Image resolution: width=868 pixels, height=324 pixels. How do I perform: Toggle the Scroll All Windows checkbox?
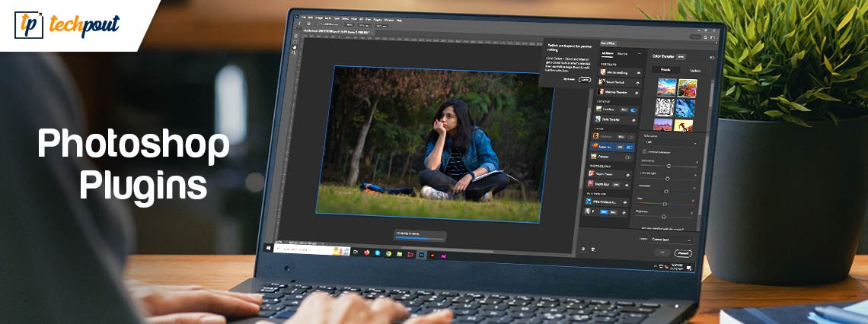[318, 24]
